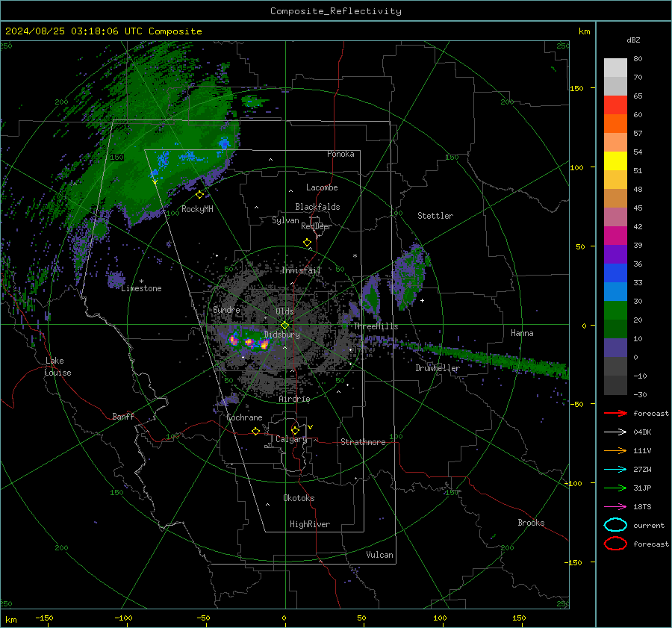The height and width of the screenshot is (628, 672).
Task: Click the magenta 18TS arrow icon
Action: pos(615,507)
